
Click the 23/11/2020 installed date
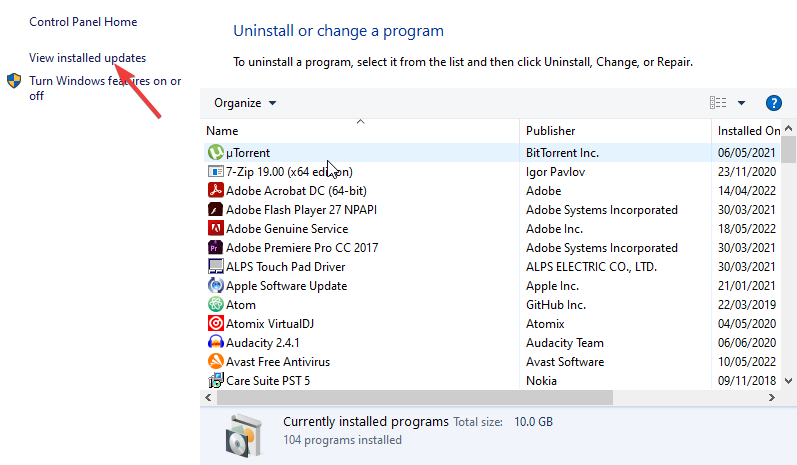coord(747,172)
